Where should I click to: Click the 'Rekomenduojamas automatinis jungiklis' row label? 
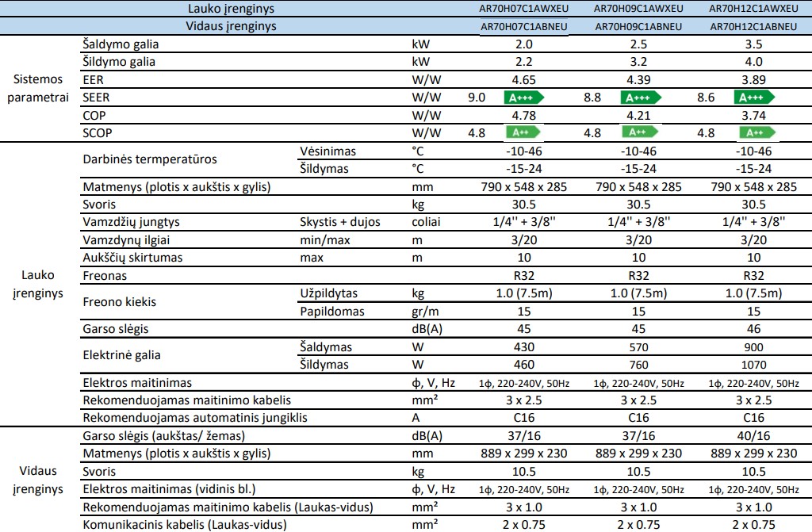pos(195,417)
